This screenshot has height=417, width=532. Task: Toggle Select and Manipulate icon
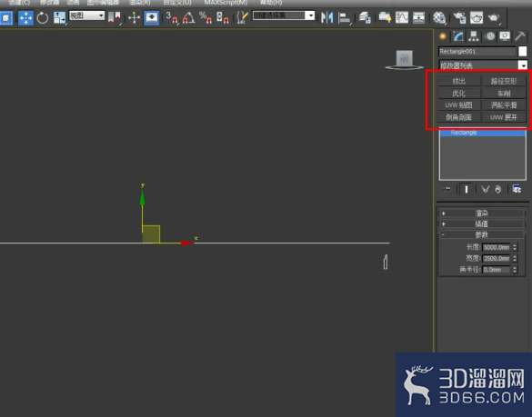134,17
